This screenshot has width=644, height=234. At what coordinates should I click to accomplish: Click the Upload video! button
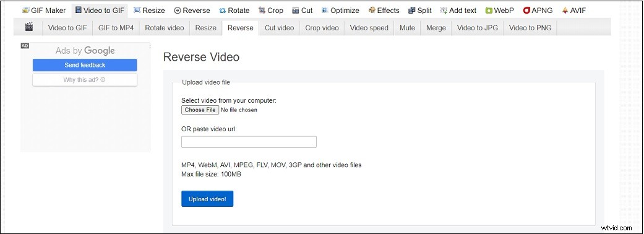pyautogui.click(x=207, y=199)
